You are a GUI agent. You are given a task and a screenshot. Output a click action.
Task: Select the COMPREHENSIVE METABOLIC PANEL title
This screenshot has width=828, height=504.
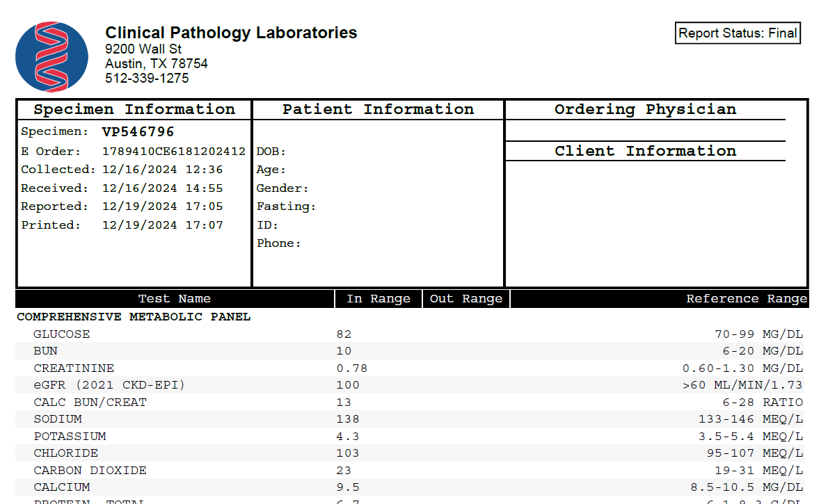point(134,316)
